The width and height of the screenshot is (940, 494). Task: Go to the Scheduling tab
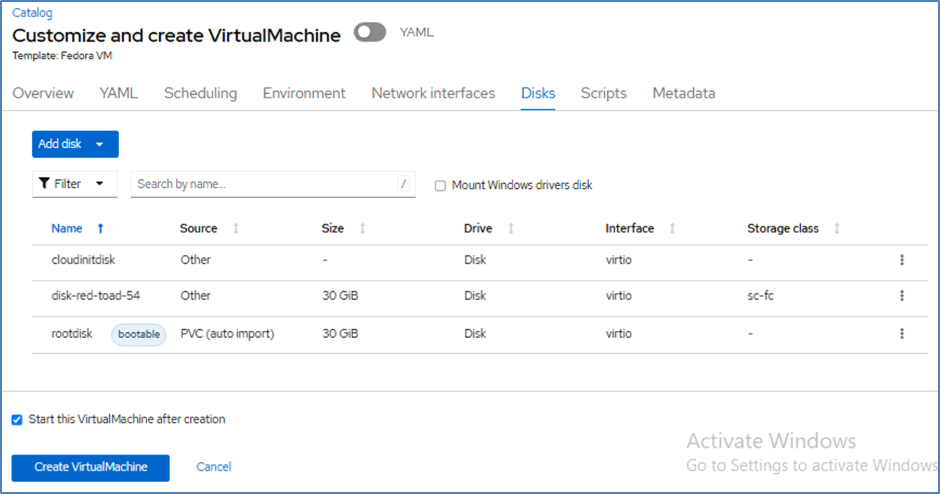pos(200,93)
